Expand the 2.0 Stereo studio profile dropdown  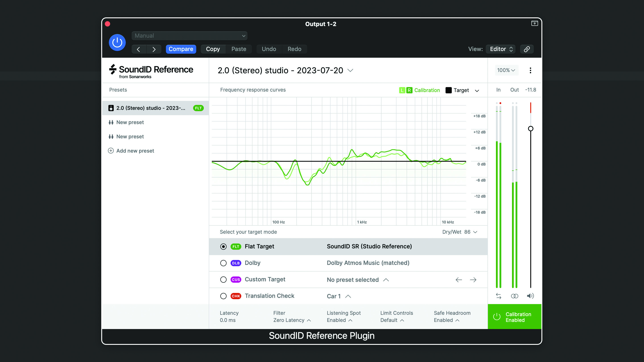(x=350, y=70)
